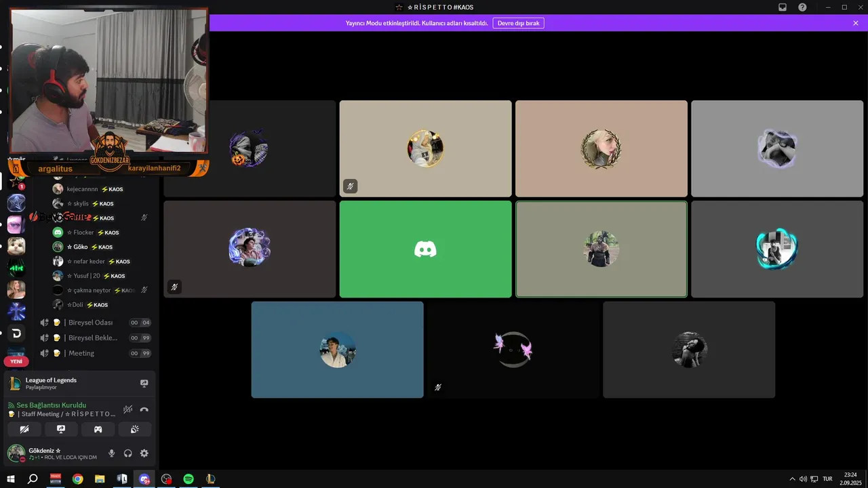Open the OBS icon on the taskbar
Viewport: 868px width, 488px height.
(166, 479)
